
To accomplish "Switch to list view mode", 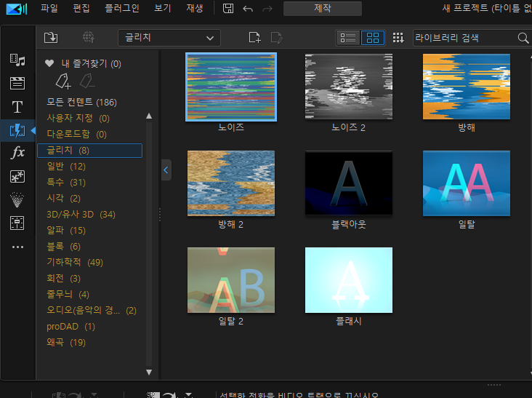I will (x=348, y=38).
